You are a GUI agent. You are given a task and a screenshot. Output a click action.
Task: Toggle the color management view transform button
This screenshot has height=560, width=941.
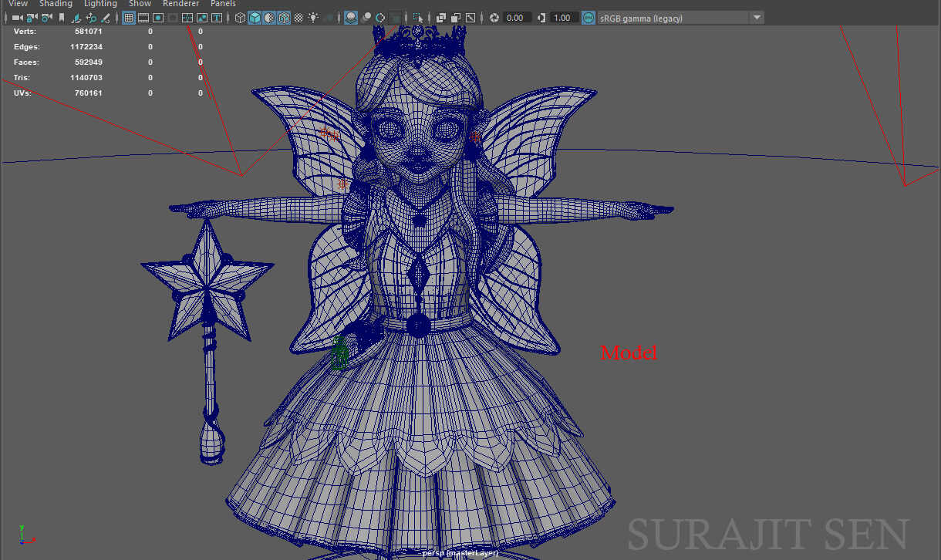589,17
